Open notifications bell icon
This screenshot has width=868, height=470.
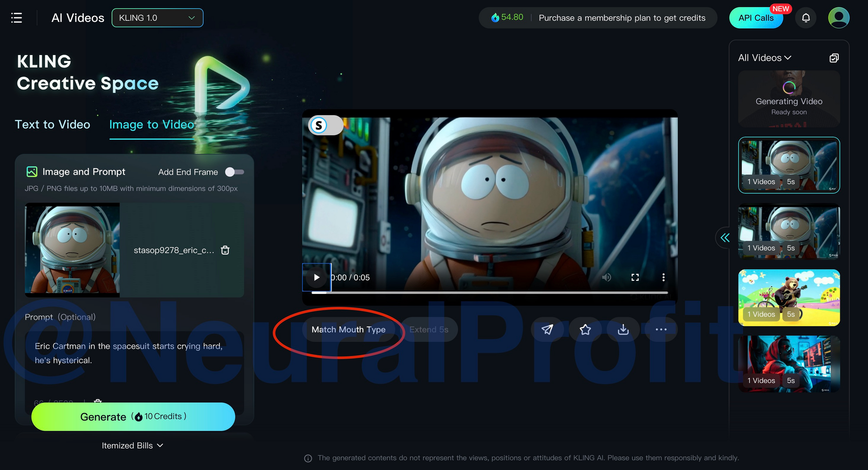pos(806,18)
